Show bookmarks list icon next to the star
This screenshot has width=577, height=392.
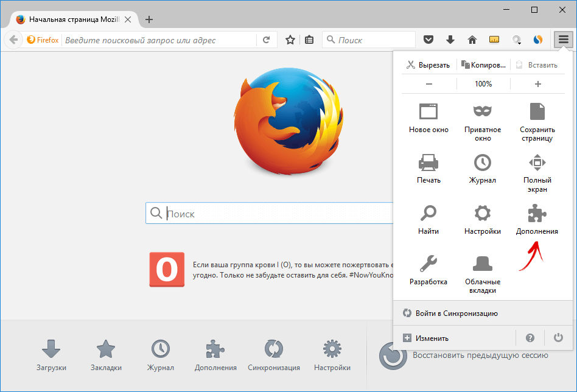click(x=309, y=40)
